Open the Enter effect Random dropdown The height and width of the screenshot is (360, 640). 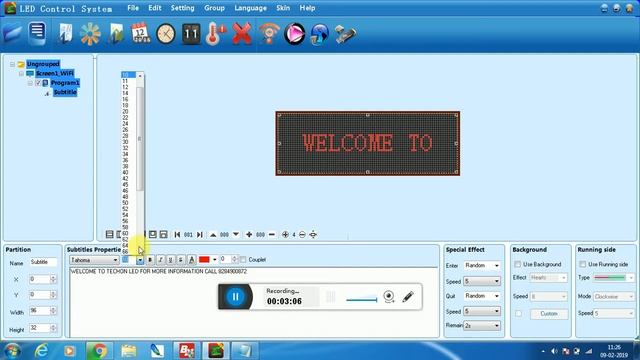point(497,266)
